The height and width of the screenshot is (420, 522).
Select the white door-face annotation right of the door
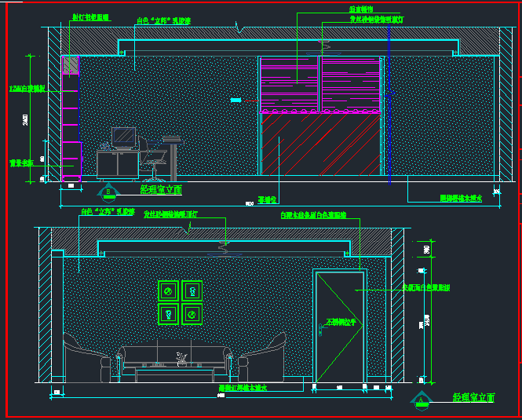tap(426, 287)
